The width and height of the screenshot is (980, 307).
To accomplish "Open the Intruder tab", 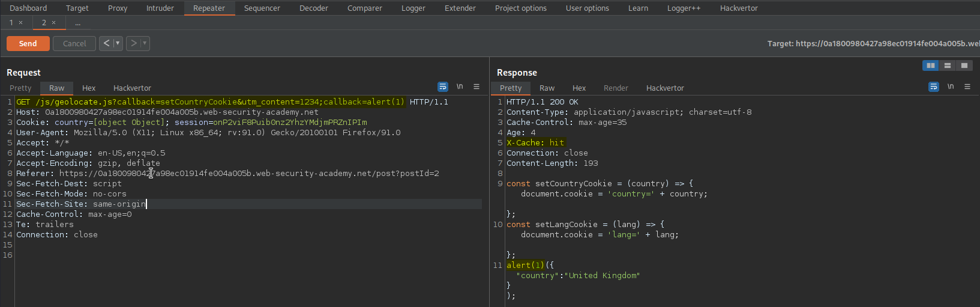I will tap(160, 8).
